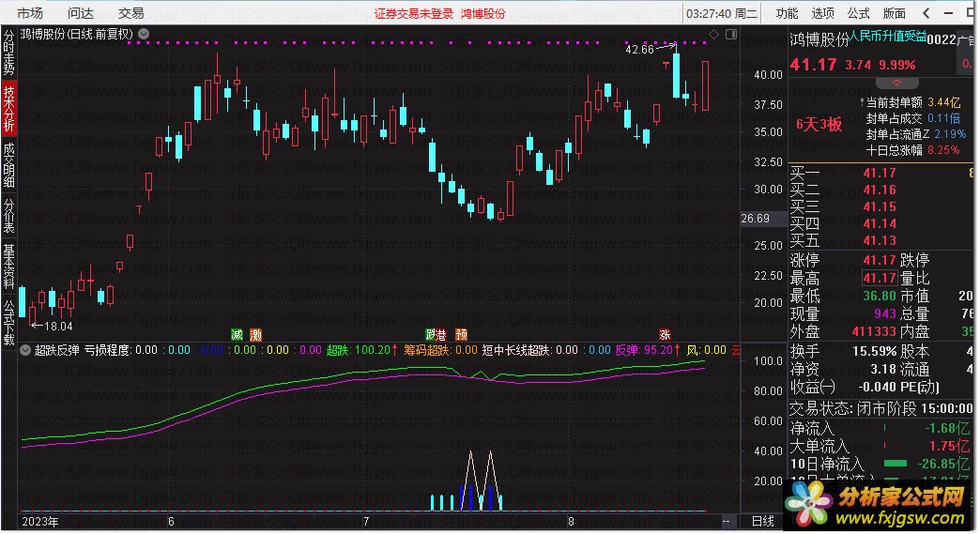980x534 pixels.
Task: Click the 6天3板 label
Action: [819, 124]
